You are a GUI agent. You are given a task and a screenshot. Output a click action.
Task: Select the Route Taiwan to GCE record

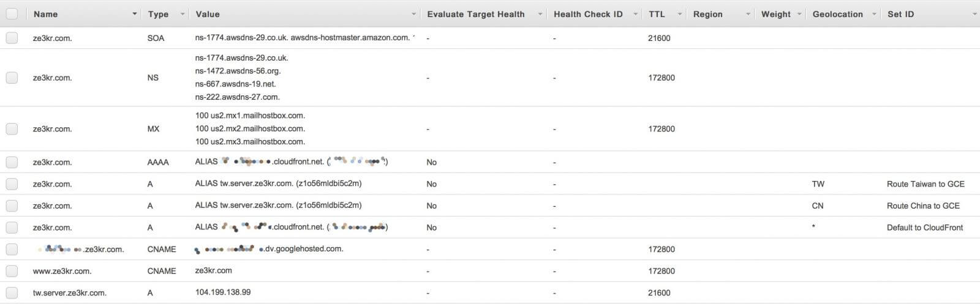tap(925, 184)
